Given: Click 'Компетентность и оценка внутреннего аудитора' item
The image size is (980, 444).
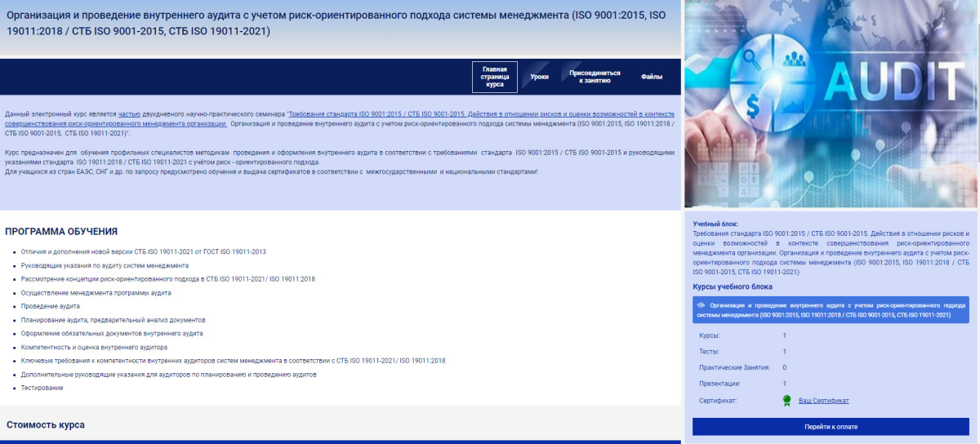Looking at the screenshot, I should click(94, 347).
